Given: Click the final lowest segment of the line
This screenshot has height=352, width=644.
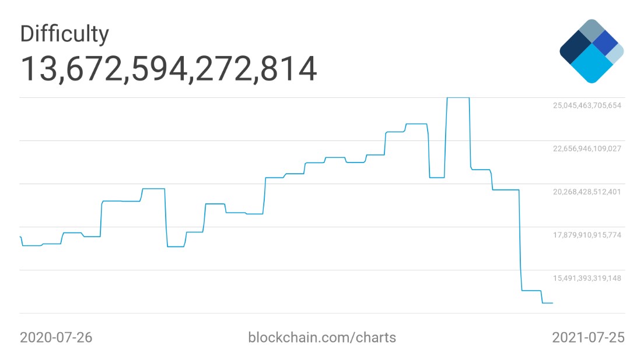Looking at the screenshot, I should tap(547, 303).
